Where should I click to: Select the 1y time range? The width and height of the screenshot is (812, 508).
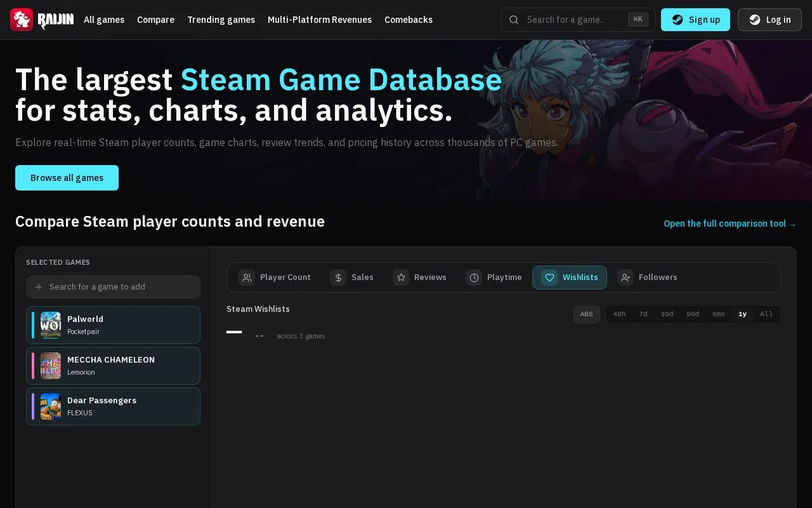click(x=742, y=314)
